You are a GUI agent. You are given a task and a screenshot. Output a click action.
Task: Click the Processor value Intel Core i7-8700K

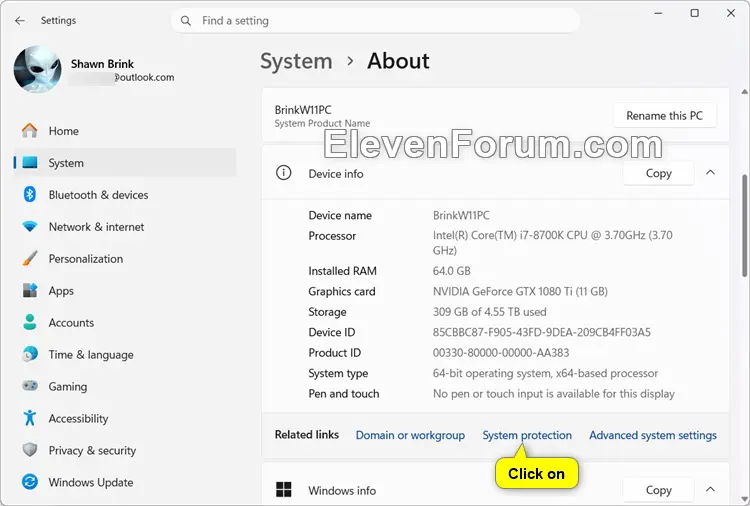(x=552, y=242)
